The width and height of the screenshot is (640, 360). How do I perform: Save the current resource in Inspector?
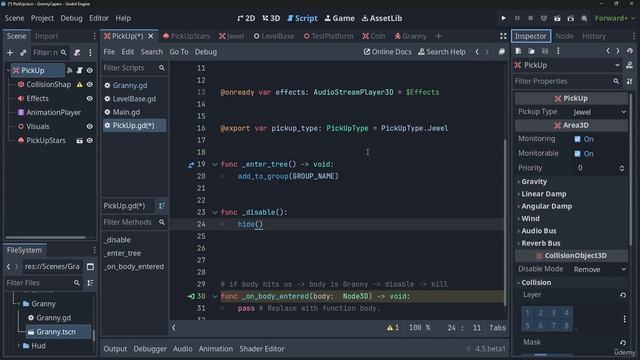544,51
